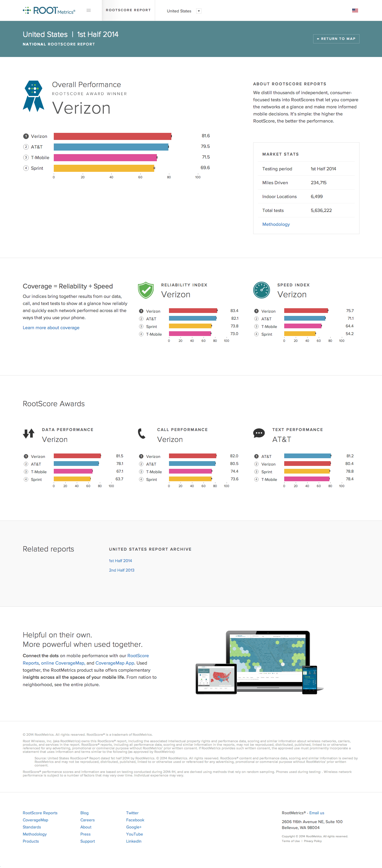Click the red Verizon overall performance bar
Viewport: 382px width, 868px height.
point(112,136)
